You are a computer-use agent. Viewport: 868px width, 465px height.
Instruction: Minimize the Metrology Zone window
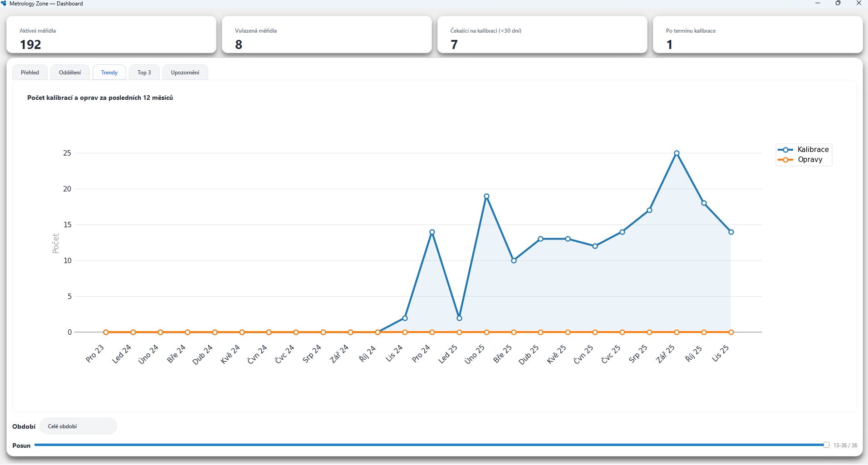tap(818, 4)
